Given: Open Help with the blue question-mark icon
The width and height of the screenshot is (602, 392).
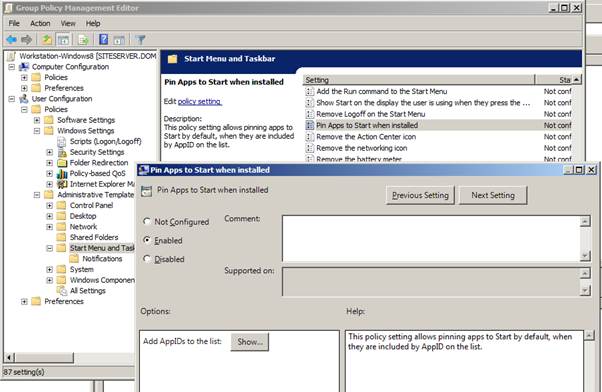Looking at the screenshot, I should 104,39.
